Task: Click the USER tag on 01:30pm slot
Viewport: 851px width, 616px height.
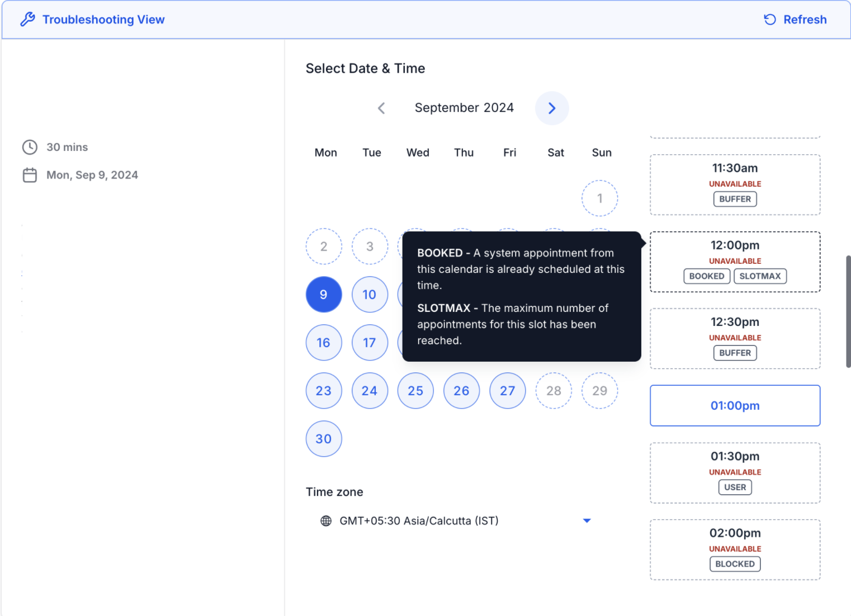Action: [735, 487]
